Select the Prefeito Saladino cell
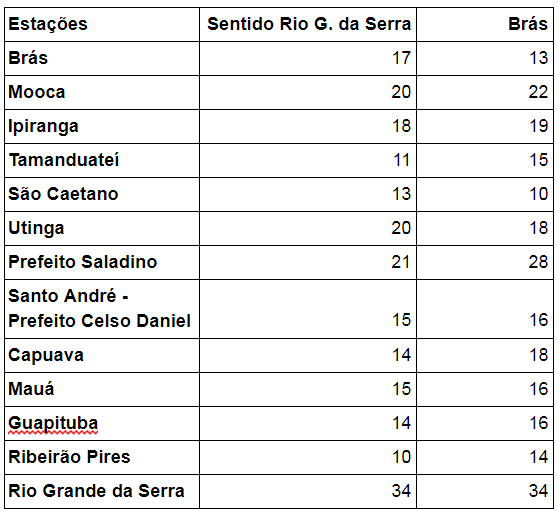558x514 pixels. [102, 262]
